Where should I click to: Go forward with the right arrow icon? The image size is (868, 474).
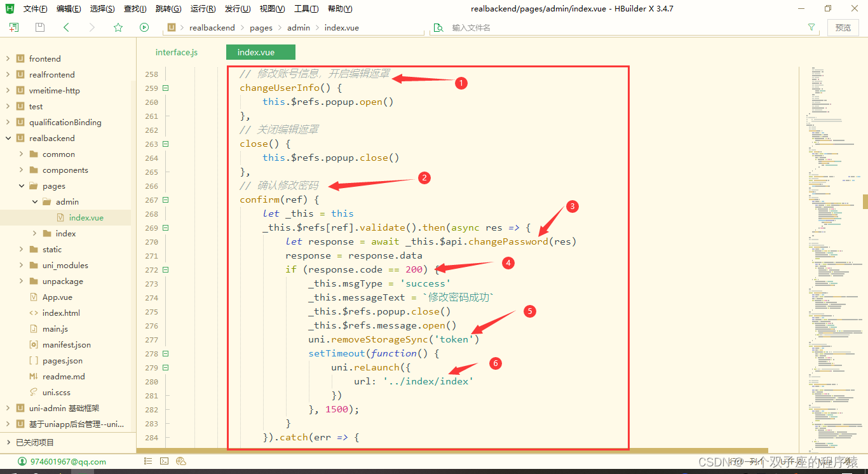(x=92, y=27)
